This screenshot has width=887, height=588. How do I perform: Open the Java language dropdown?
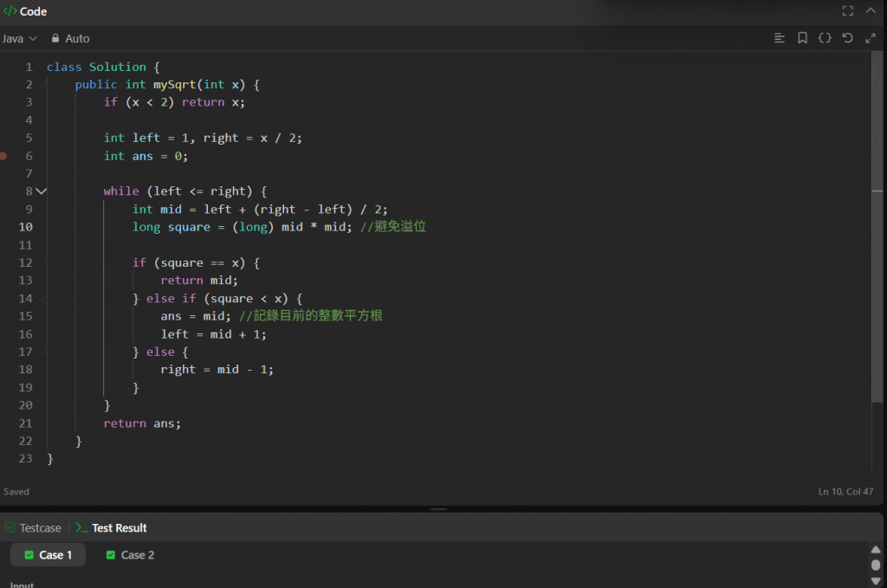coord(19,38)
